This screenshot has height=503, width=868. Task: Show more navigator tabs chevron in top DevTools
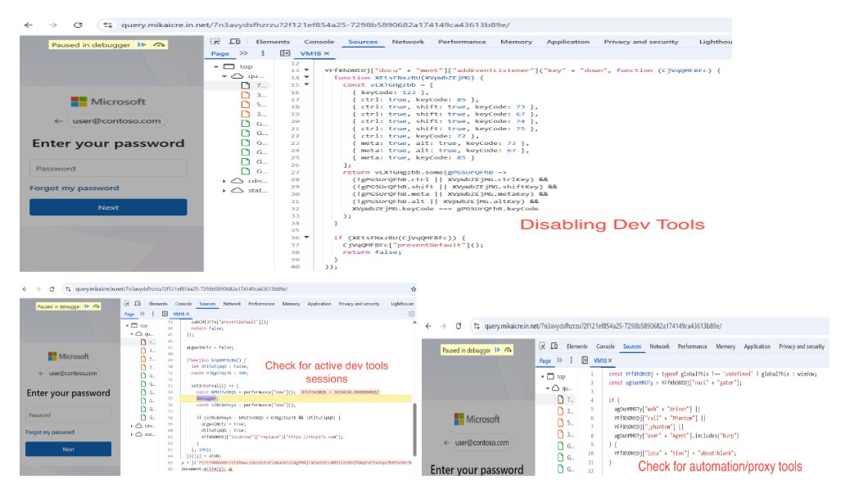[243, 53]
